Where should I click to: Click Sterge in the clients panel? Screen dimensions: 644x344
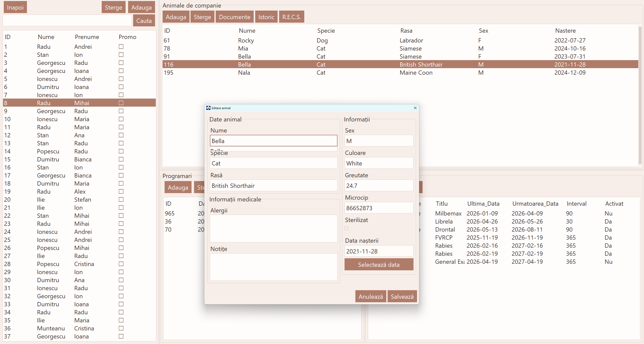click(x=113, y=7)
